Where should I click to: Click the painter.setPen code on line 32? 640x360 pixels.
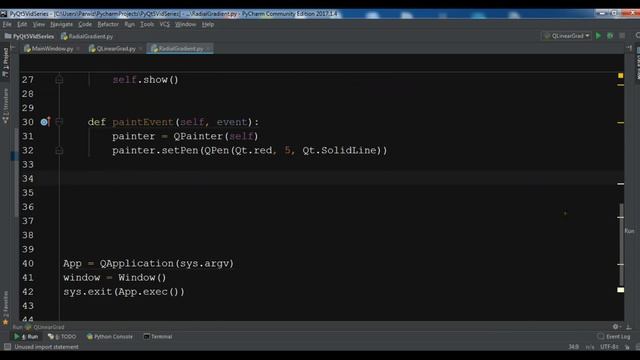(249, 150)
